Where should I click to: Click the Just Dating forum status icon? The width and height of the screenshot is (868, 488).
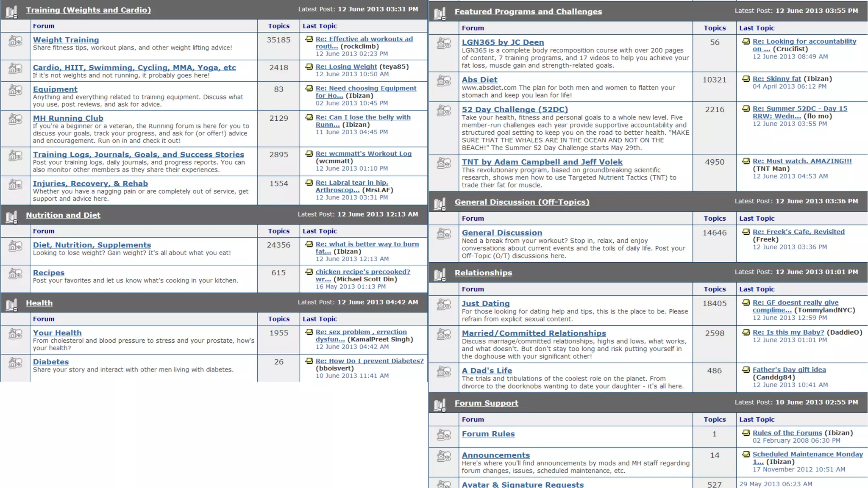pos(444,305)
